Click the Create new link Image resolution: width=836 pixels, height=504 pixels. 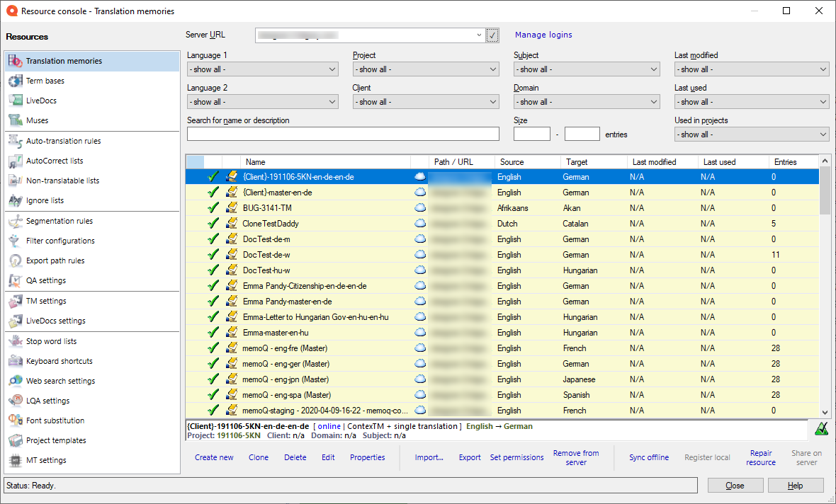click(214, 458)
